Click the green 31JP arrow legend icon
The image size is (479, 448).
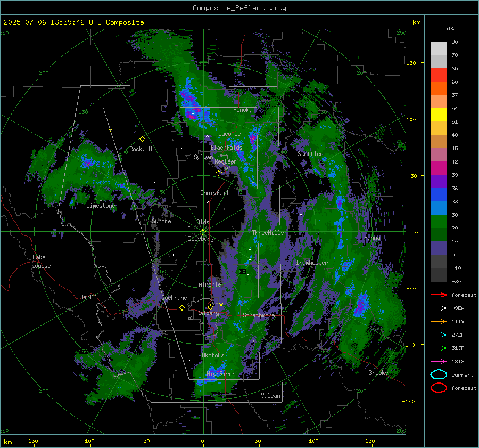[x=439, y=348]
